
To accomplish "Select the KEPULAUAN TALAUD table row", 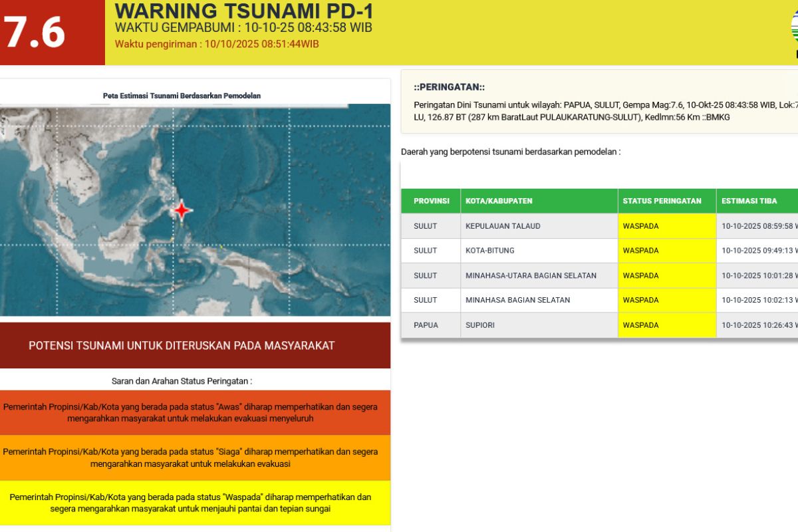I will click(x=503, y=226).
